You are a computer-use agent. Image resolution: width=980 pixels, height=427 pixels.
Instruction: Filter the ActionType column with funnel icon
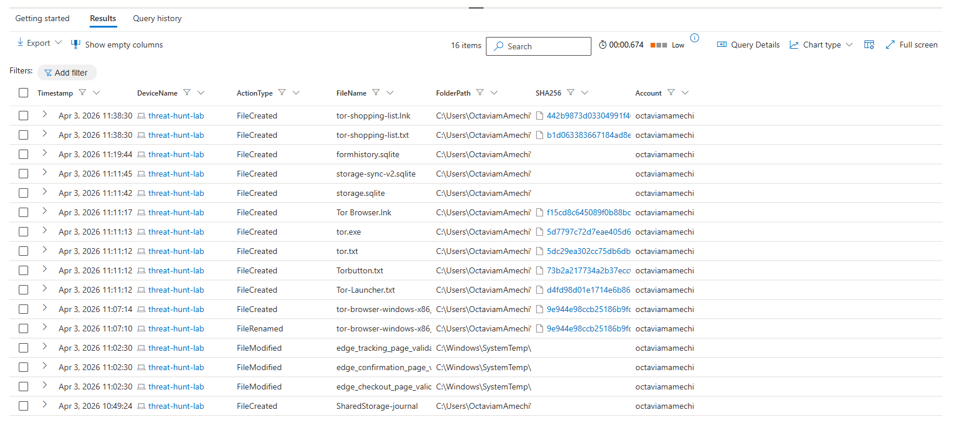point(282,93)
